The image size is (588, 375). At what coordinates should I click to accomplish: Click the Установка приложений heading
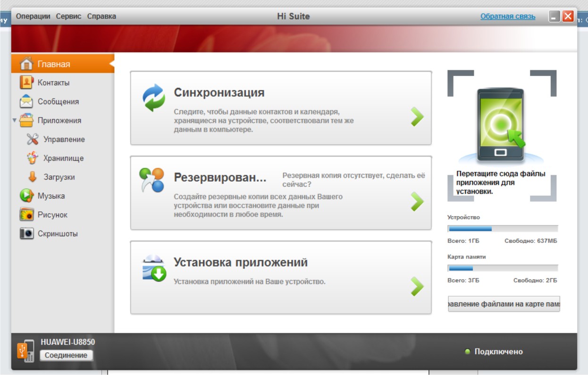(241, 262)
